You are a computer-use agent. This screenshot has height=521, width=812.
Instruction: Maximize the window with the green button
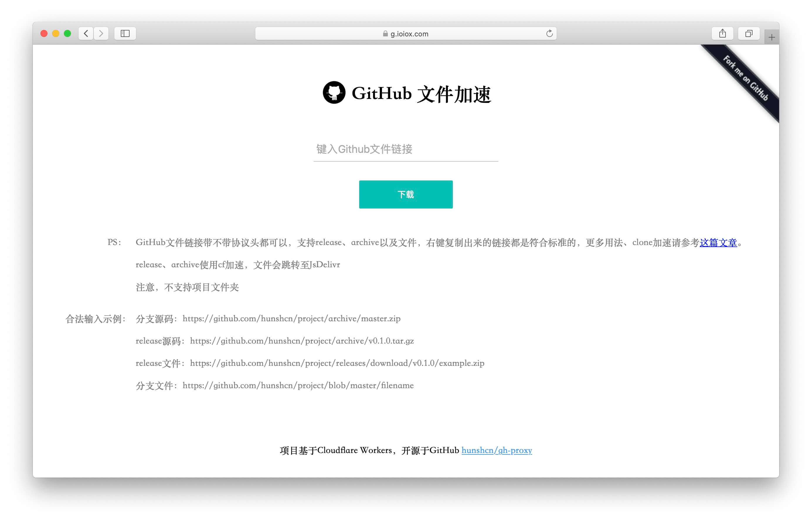tap(68, 33)
